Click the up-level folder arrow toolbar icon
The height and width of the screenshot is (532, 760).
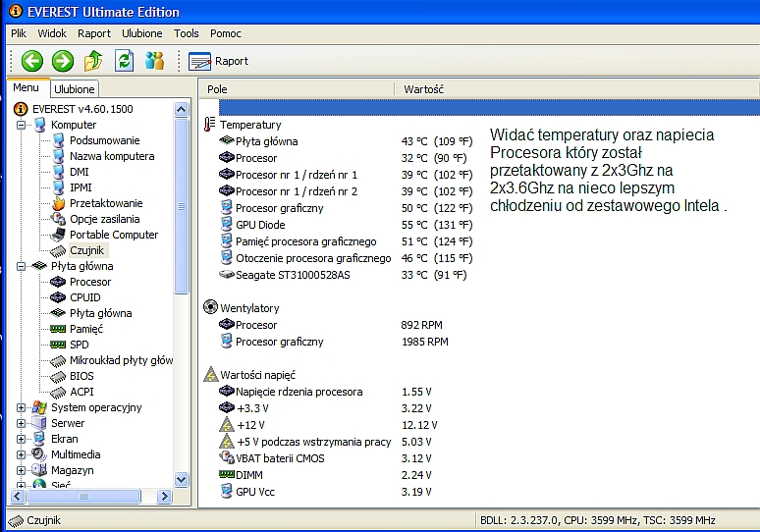(93, 61)
